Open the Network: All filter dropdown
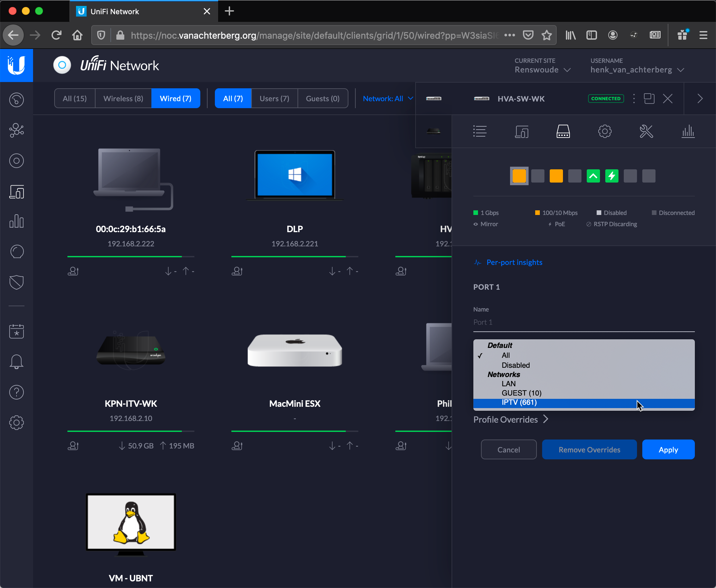 [x=388, y=98]
